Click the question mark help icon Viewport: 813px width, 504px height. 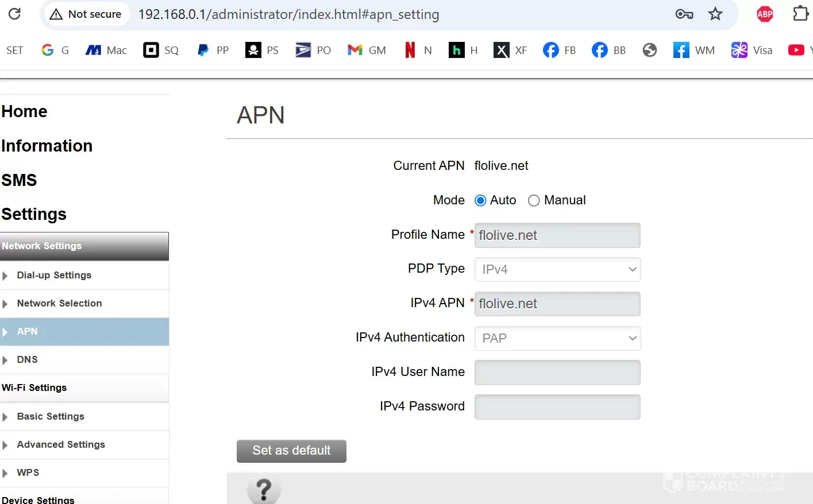click(x=264, y=490)
